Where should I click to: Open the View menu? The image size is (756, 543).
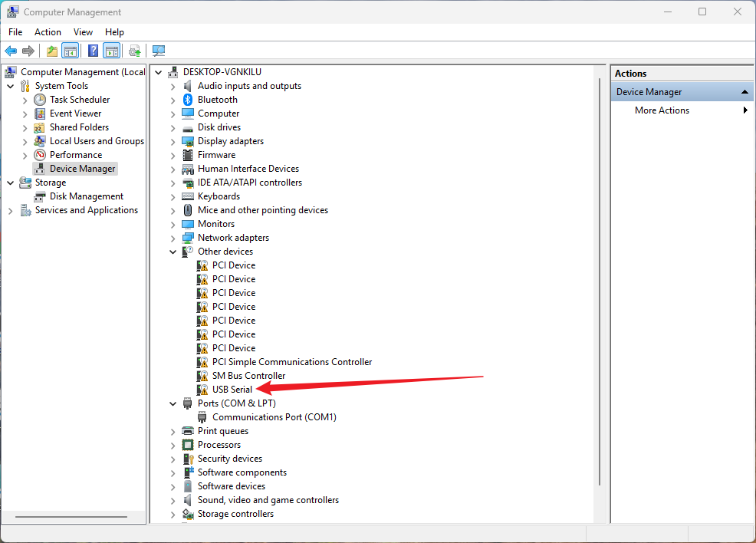tap(83, 32)
